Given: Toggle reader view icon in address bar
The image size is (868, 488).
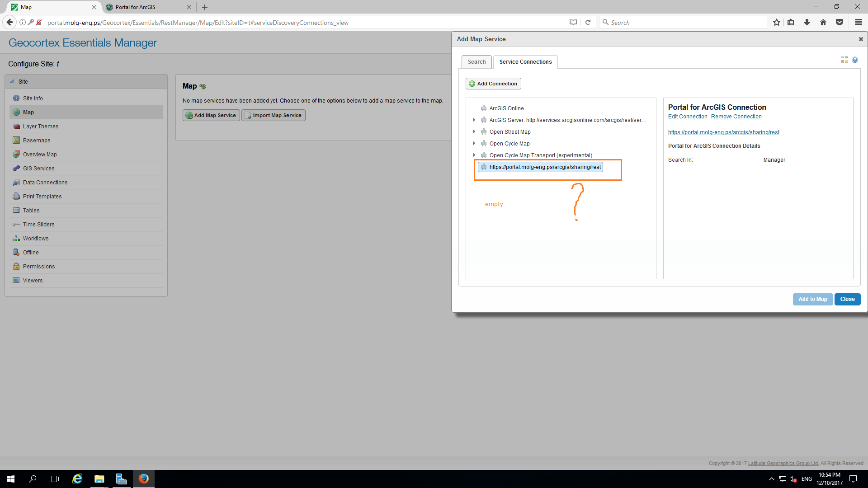Looking at the screenshot, I should 573,22.
